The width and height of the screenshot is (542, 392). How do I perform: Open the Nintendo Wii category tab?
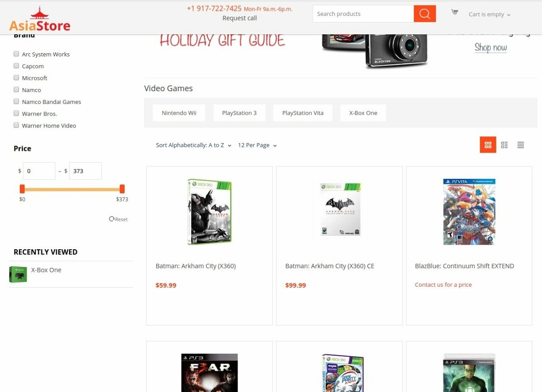click(179, 113)
